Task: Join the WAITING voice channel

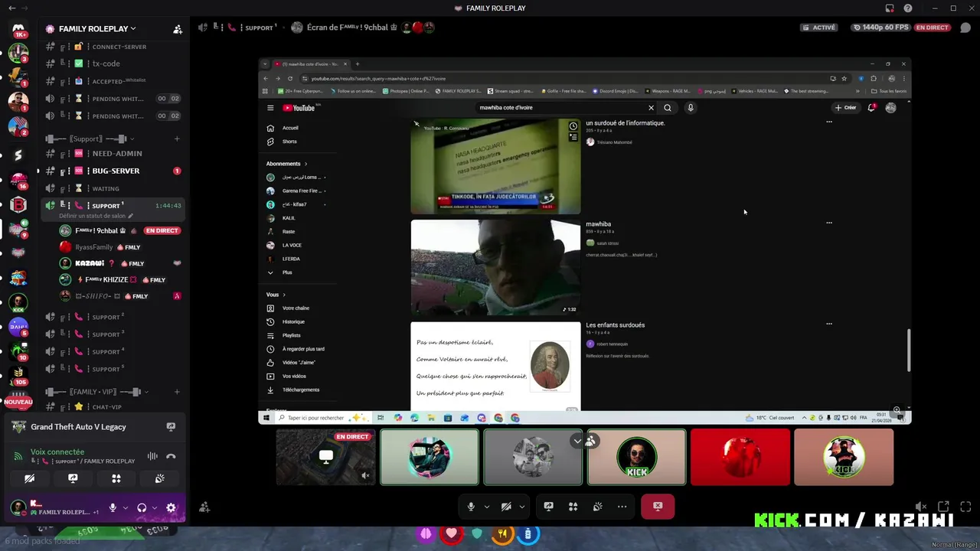Action: pyautogui.click(x=112, y=188)
